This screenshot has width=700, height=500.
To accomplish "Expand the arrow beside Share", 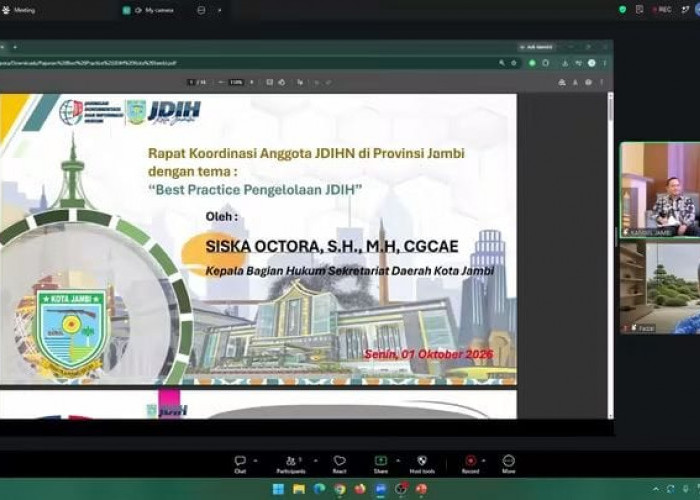I will click(398, 460).
